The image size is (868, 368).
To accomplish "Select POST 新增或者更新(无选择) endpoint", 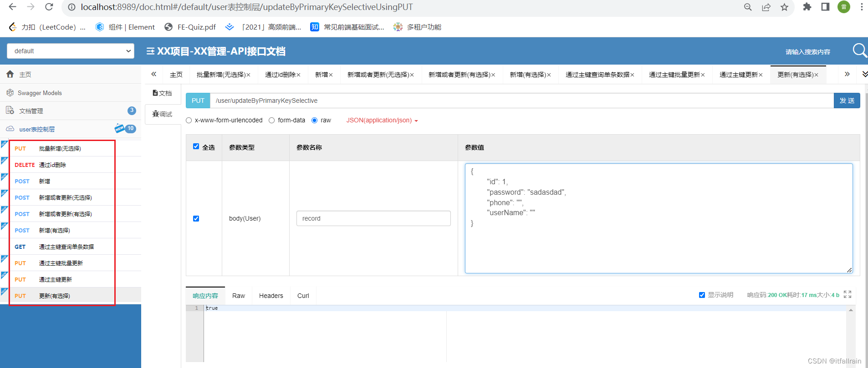I will pos(71,197).
